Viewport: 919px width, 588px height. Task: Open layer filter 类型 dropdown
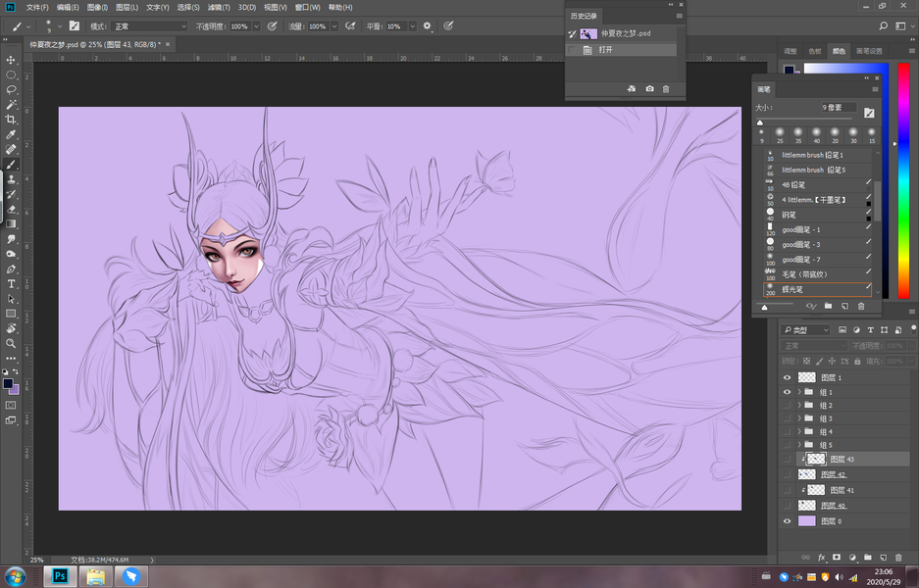point(806,329)
